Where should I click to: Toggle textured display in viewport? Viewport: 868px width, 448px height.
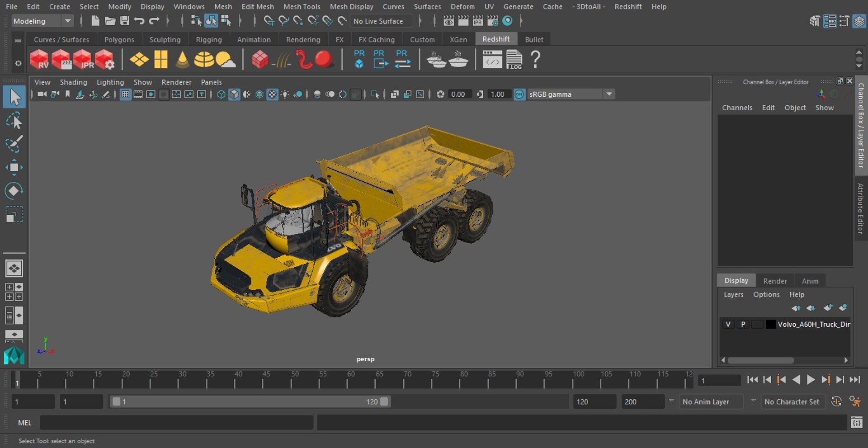click(x=272, y=94)
